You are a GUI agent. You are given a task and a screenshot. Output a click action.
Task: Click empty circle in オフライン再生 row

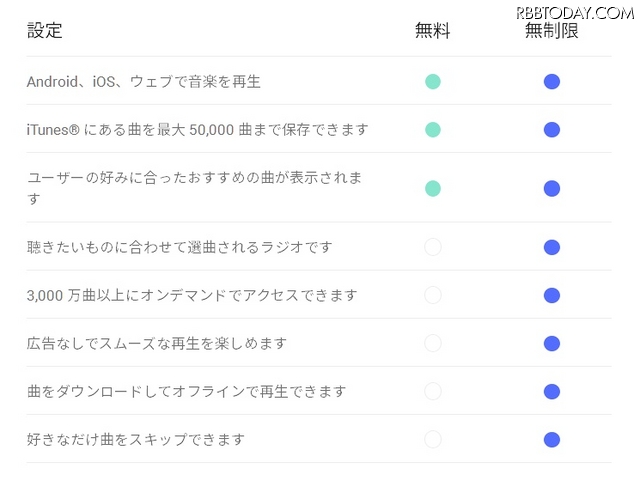(x=433, y=391)
